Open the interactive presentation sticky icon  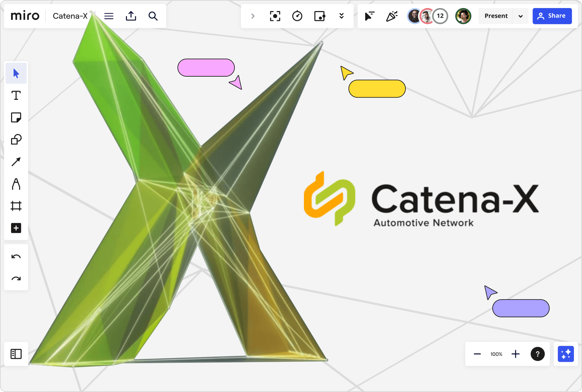[319, 16]
